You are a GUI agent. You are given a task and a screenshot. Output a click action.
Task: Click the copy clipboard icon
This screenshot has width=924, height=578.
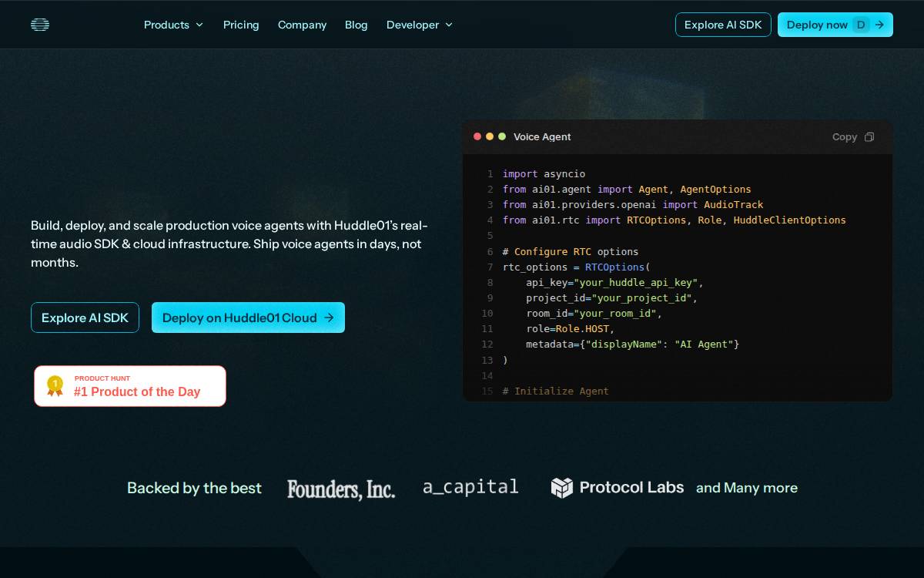pyautogui.click(x=869, y=136)
